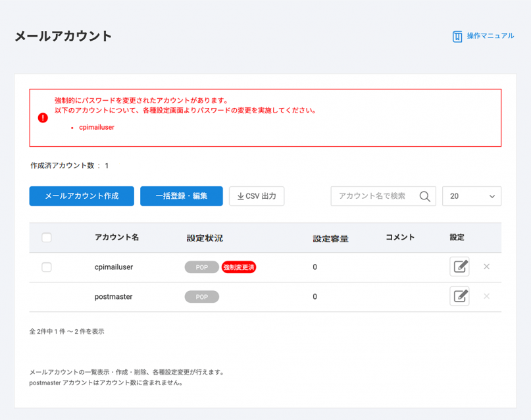Click the red 強制変更済 badge
The width and height of the screenshot is (531, 420).
(239, 267)
